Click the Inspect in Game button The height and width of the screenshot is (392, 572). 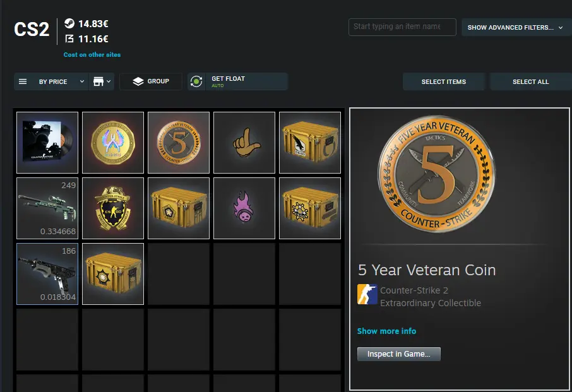click(399, 354)
